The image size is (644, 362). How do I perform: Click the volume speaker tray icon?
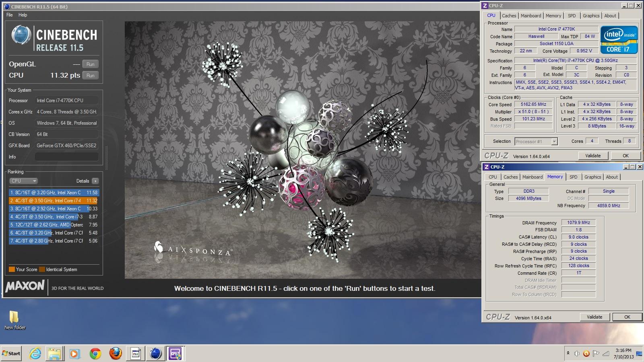[x=577, y=354]
